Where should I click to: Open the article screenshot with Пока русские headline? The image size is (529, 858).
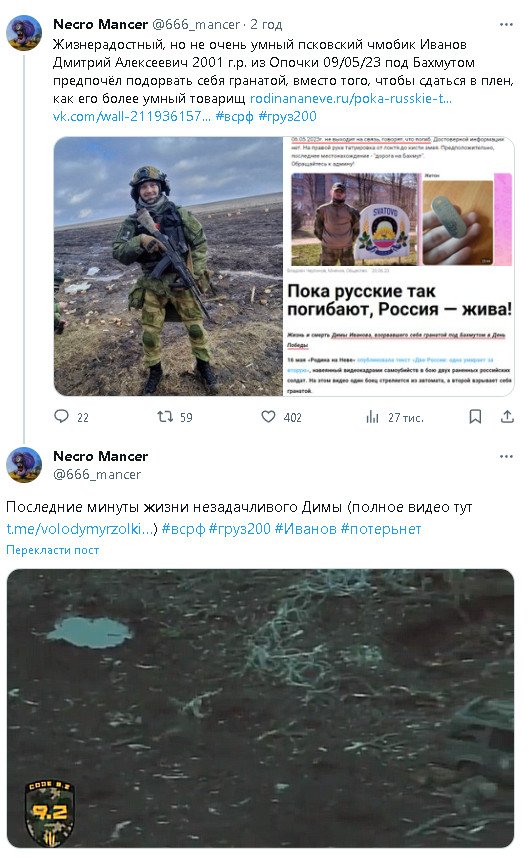[399, 266]
